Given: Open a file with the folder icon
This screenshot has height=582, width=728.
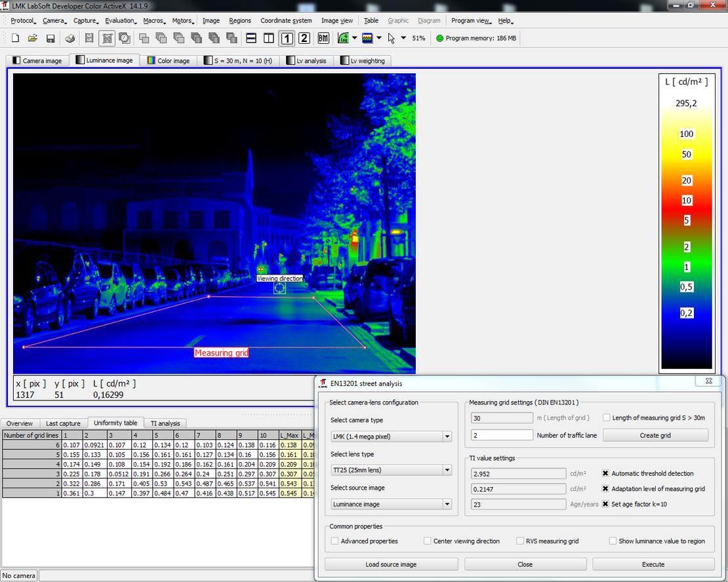Looking at the screenshot, I should 33,38.
